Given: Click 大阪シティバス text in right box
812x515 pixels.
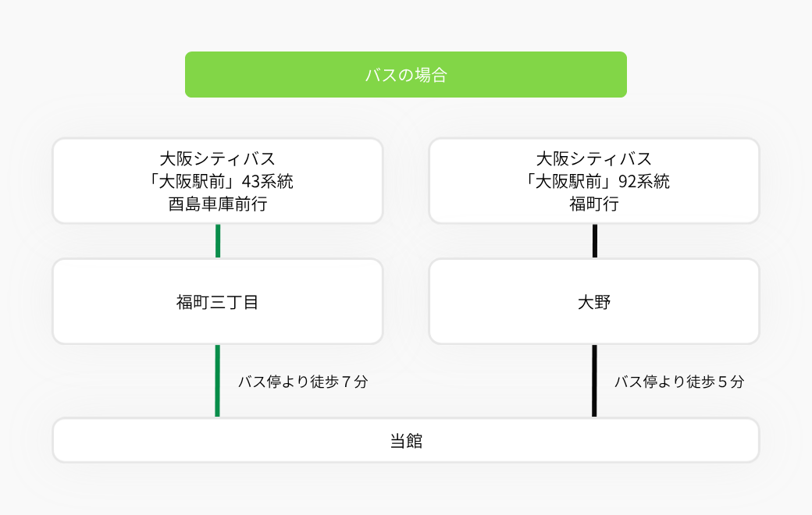Looking at the screenshot, I should (594, 158).
